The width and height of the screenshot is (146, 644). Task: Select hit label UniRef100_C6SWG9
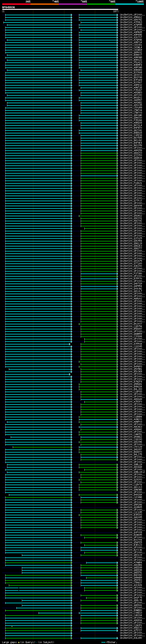pyautogui.click(x=131, y=50)
